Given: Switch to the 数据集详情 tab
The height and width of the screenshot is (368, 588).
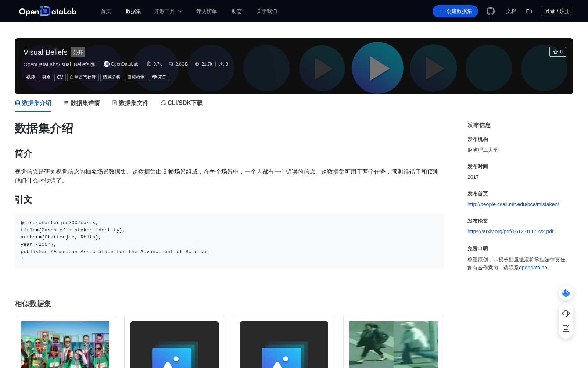Looking at the screenshot, I should (x=82, y=103).
